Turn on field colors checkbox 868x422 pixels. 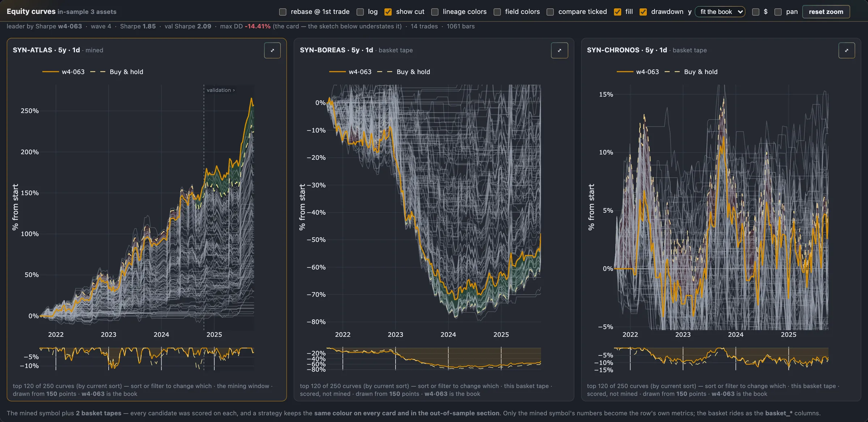point(497,12)
